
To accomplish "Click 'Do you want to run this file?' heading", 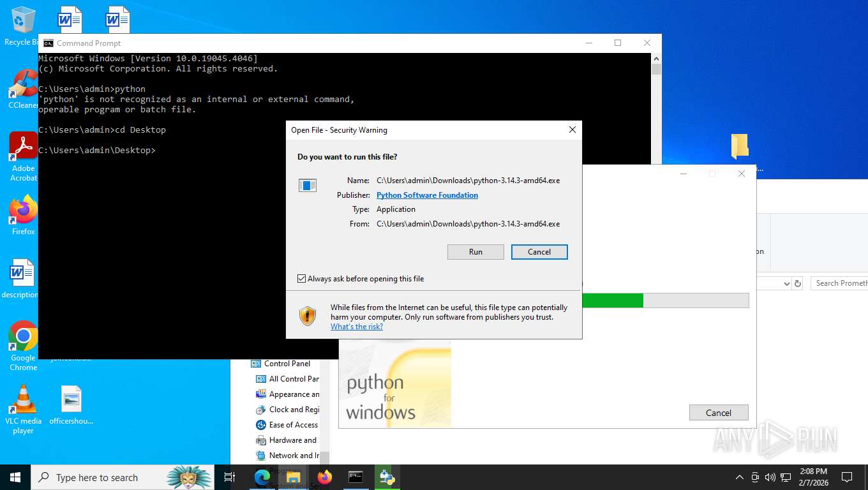I will point(347,157).
